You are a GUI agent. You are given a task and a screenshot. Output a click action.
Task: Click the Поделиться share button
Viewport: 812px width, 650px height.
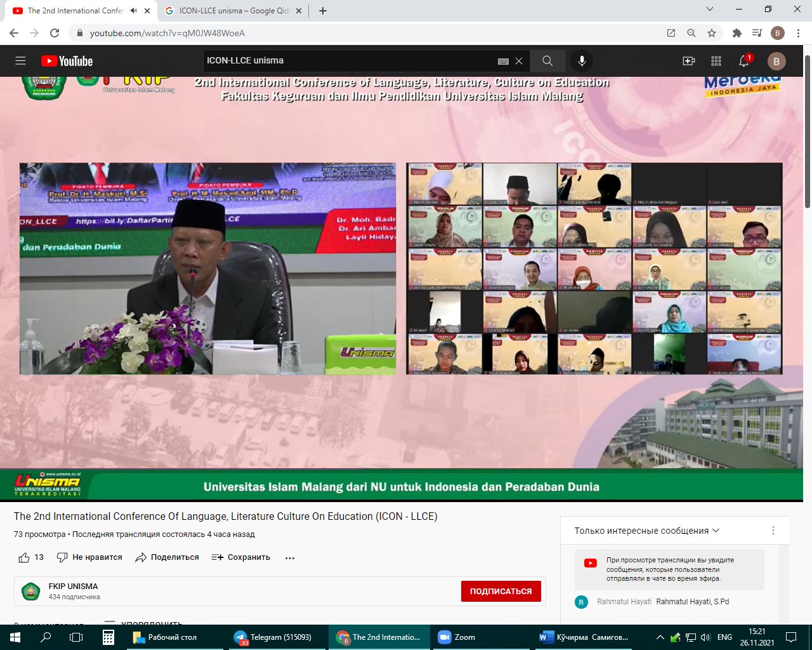point(167,557)
